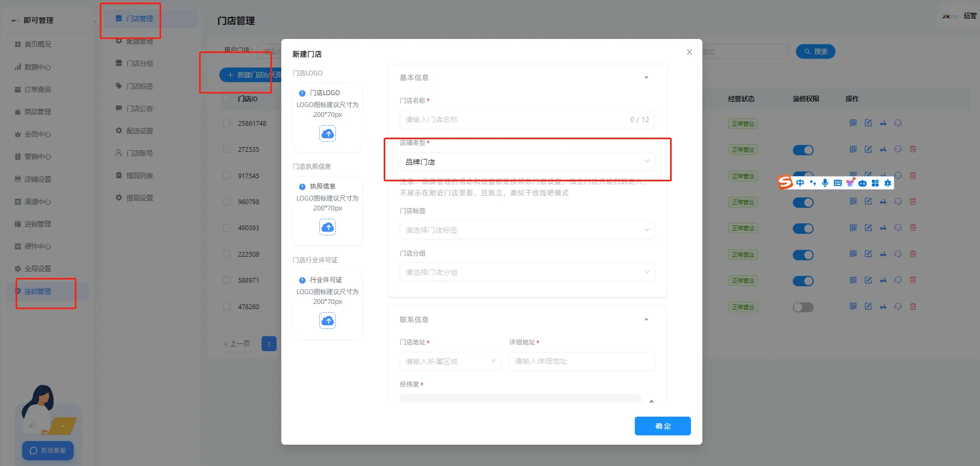Go to 上一页 previous page

coord(238,343)
